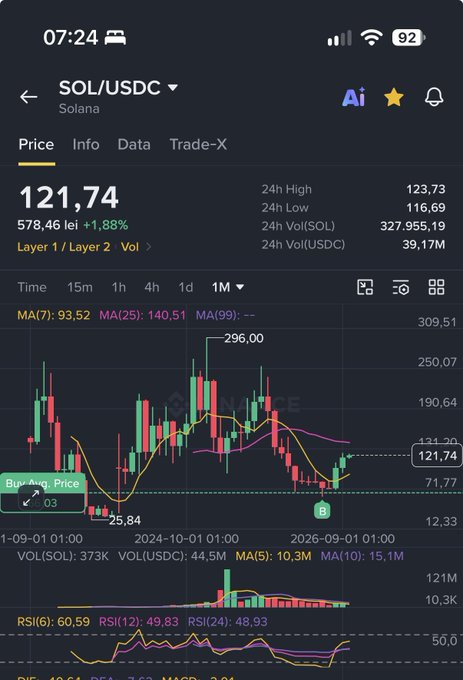Tap the 121,74 current price tag

437,456
